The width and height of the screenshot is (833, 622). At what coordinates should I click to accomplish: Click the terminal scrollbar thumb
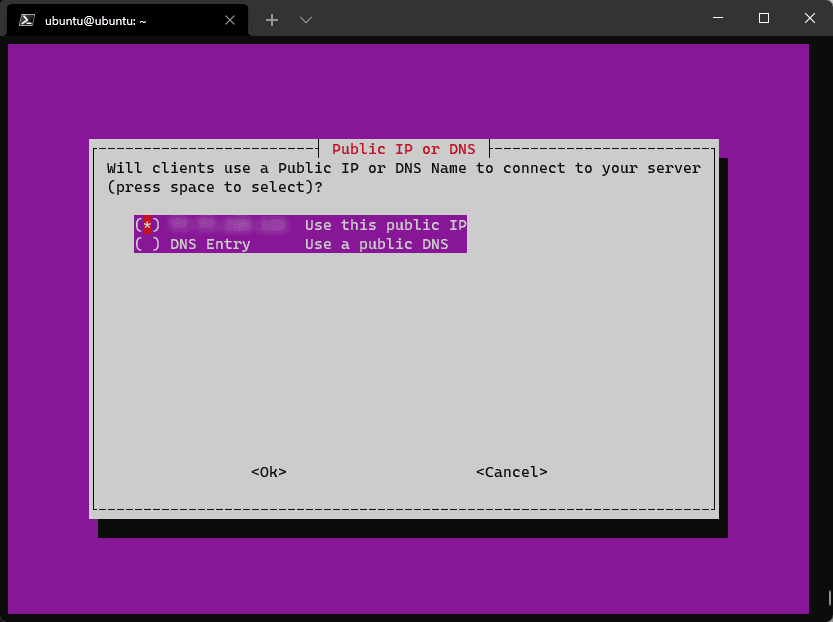tap(829, 598)
